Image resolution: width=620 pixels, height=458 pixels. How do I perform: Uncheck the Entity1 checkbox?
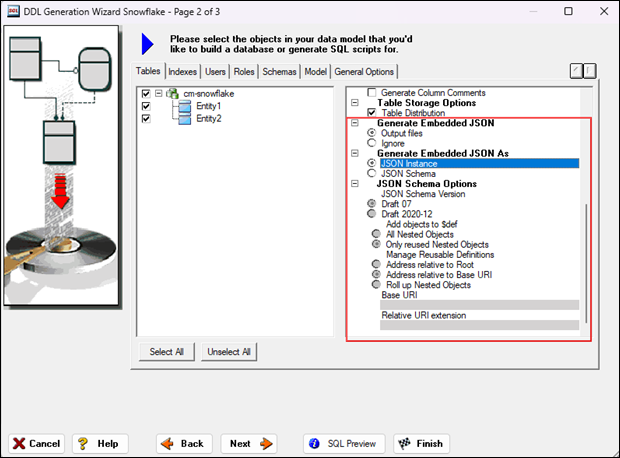pyautogui.click(x=146, y=106)
